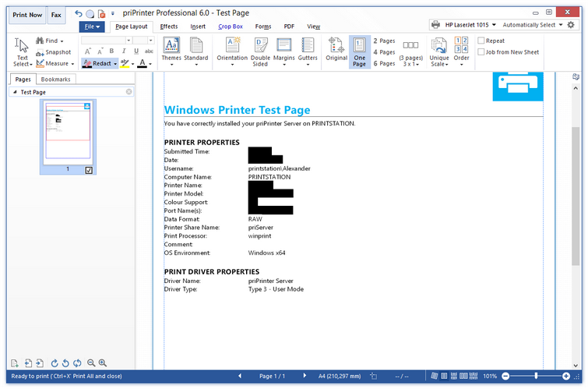Expand quick access toolbar customize arrow
The height and width of the screenshot is (389, 588).
pyautogui.click(x=112, y=14)
